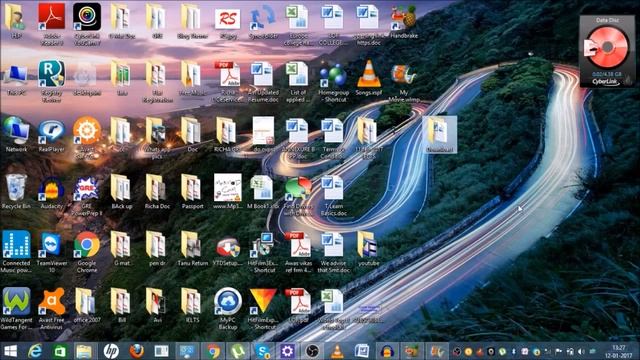Open the Handbrake desktop shortcut
This screenshot has height=360, width=640.
pos(404,22)
